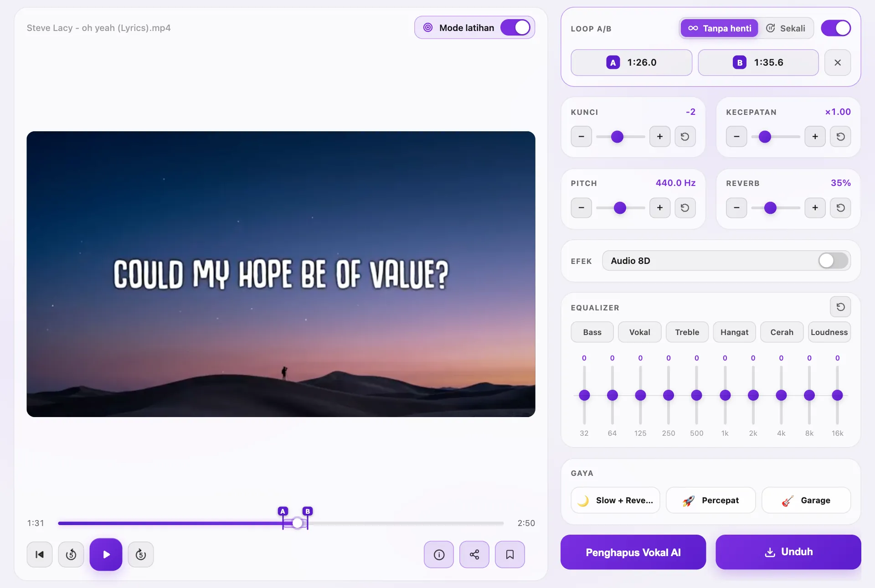875x588 pixels.
Task: Clear the A/B loop with X button
Action: [x=838, y=62]
